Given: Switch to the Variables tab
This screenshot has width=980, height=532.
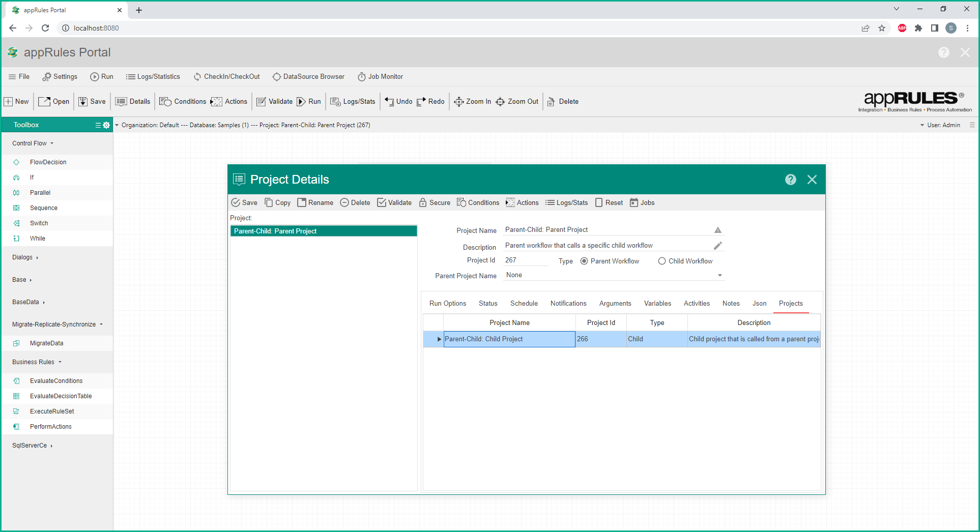Looking at the screenshot, I should [657, 303].
